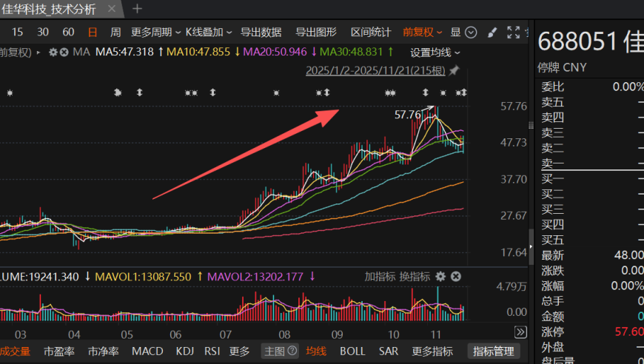644x364 pixels.
Task: Click the MAVOL1:13087.550 value
Action: pos(144,277)
